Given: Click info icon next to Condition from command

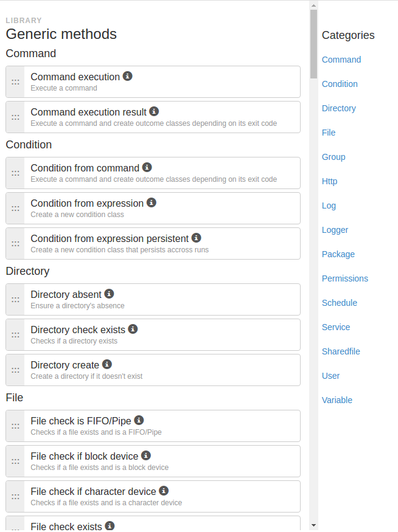Looking at the screenshot, I should point(147,167).
